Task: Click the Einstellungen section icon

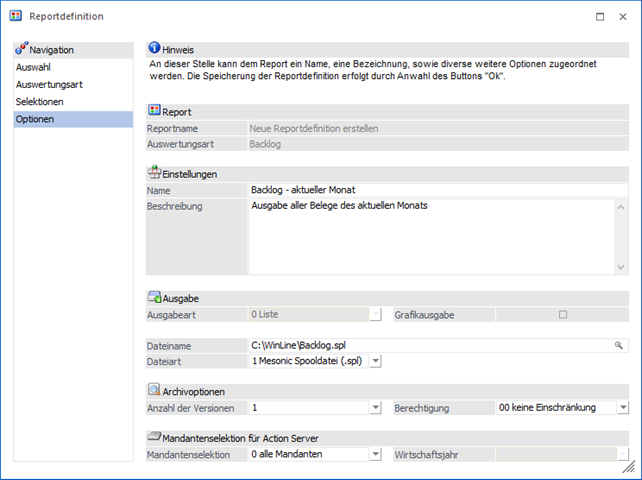Action: (x=154, y=173)
